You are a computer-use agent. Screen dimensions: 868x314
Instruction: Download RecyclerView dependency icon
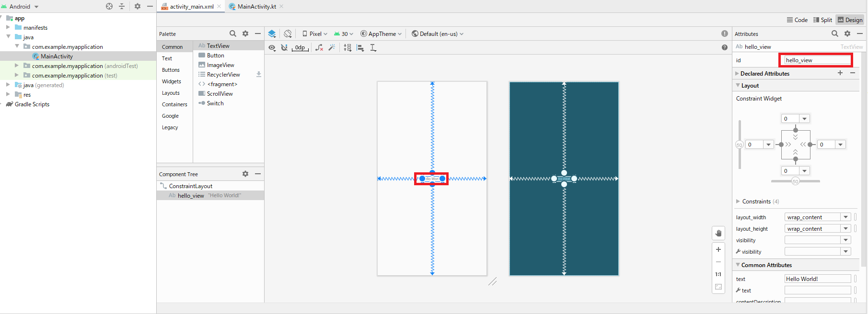pos(259,74)
